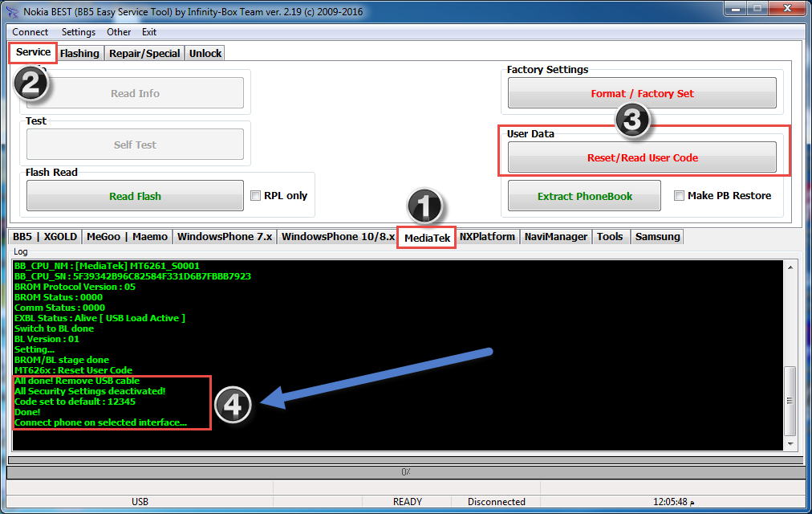Click the log scrollbar thumb
Image resolution: width=812 pixels, height=514 pixels.
pos(790,401)
